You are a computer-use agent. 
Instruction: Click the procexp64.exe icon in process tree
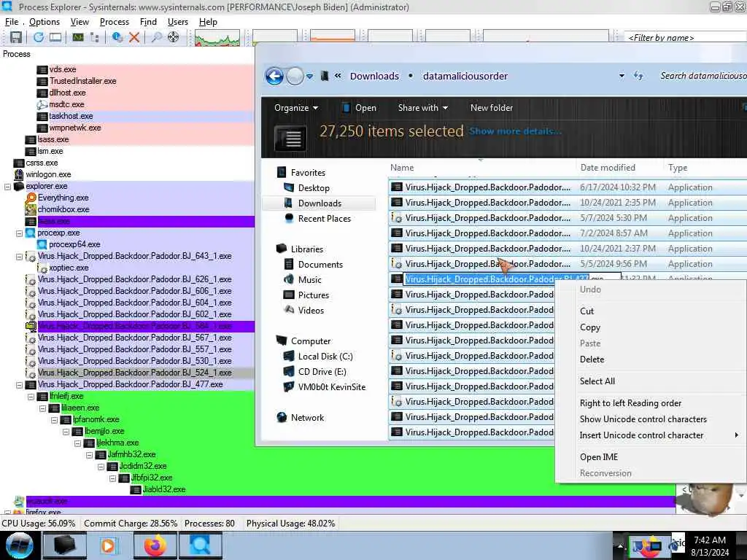(x=42, y=244)
